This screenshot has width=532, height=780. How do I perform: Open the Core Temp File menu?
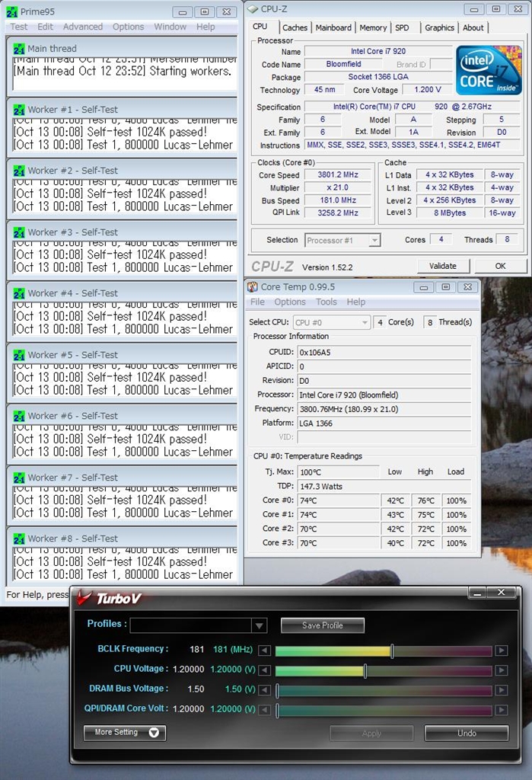pos(257,302)
